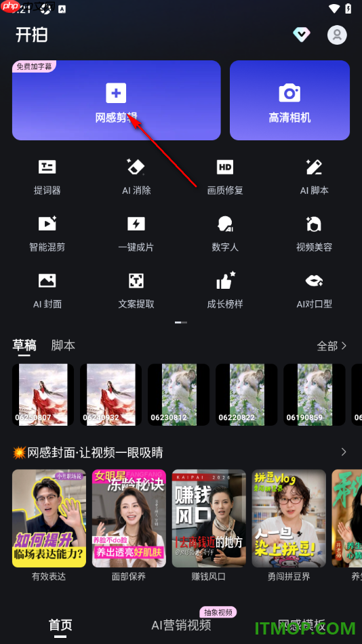Open the user profile avatar
Screen dimensions: 362x644
[337, 35]
